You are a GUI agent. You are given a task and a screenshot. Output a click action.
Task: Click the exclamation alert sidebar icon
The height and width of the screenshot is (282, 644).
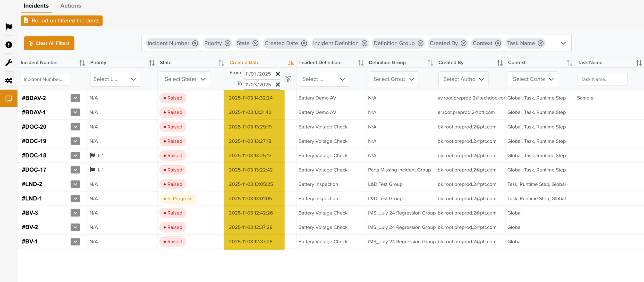click(9, 45)
